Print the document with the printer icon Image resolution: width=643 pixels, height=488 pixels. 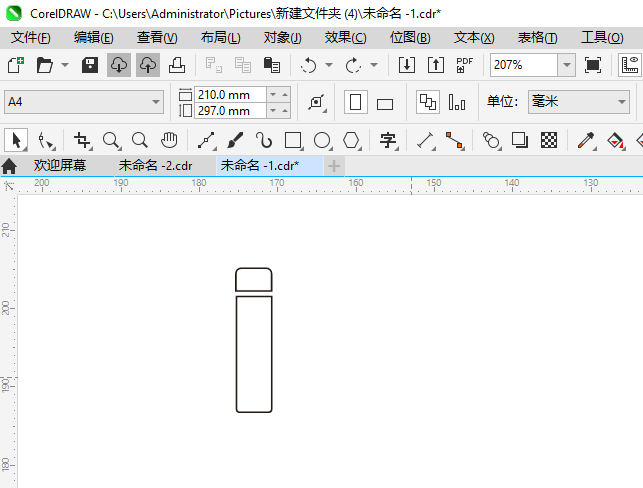[x=177, y=65]
